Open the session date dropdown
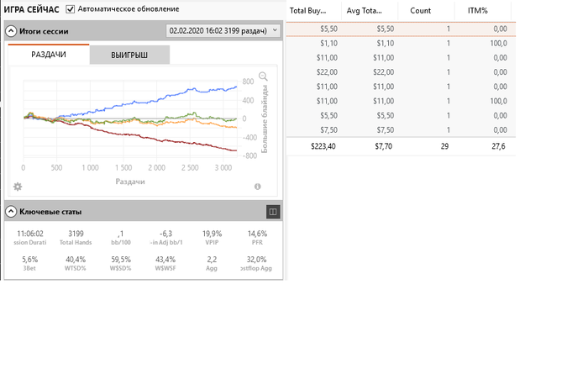 (223, 31)
